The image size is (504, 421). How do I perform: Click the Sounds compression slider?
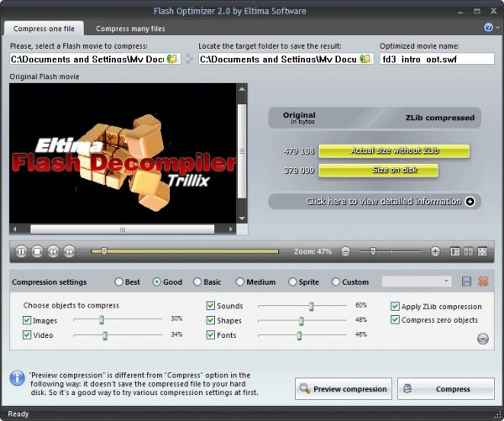[302, 306]
